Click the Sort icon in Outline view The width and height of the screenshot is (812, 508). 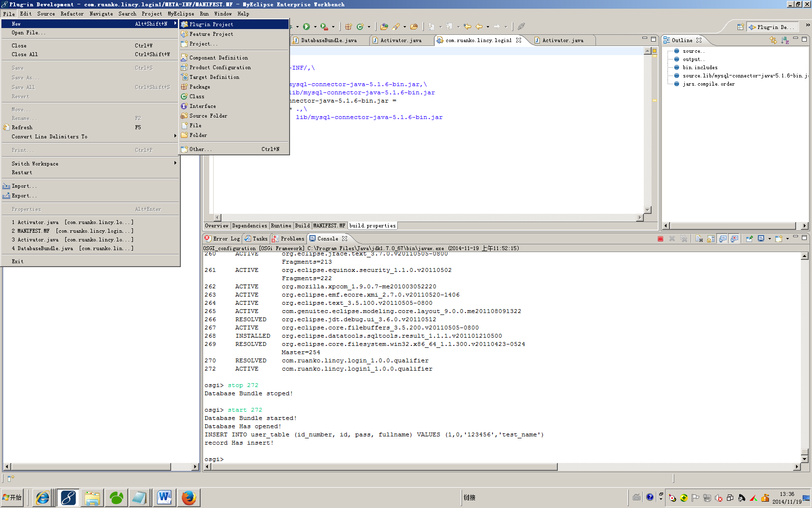(785, 40)
